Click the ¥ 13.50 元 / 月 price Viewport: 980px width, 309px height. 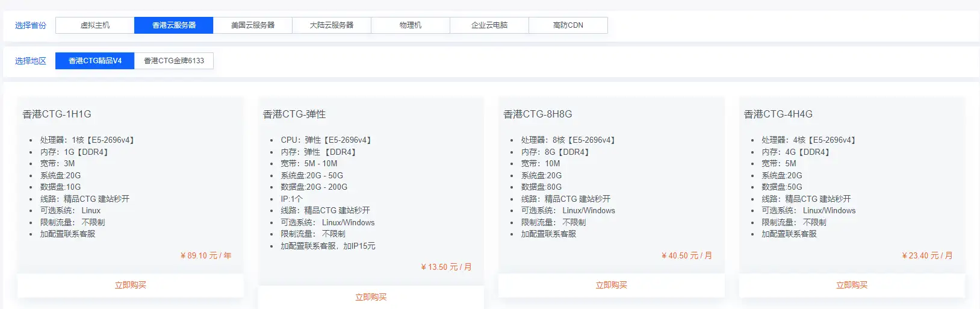click(446, 267)
